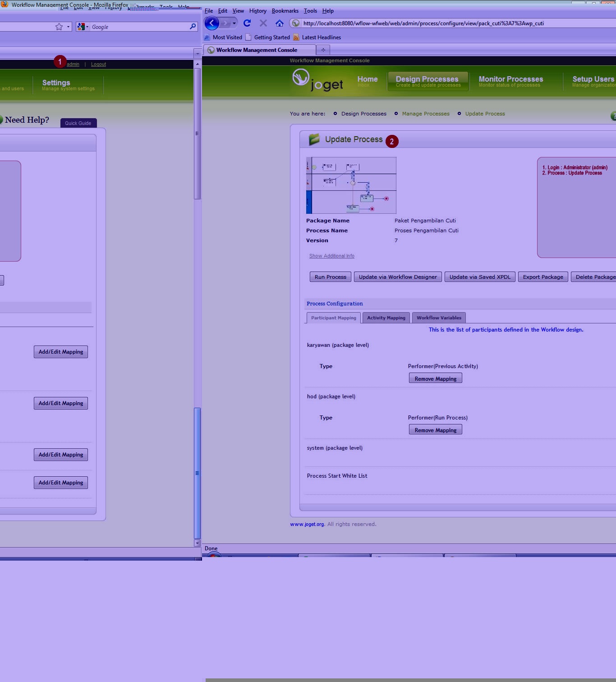
Task: Open the Bookmarks menu in right window
Action: [285, 11]
